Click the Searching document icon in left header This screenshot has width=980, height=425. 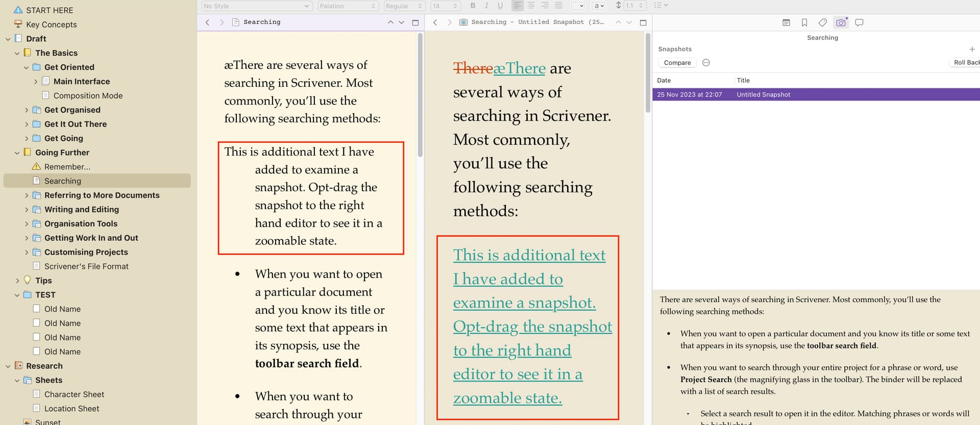pos(235,22)
